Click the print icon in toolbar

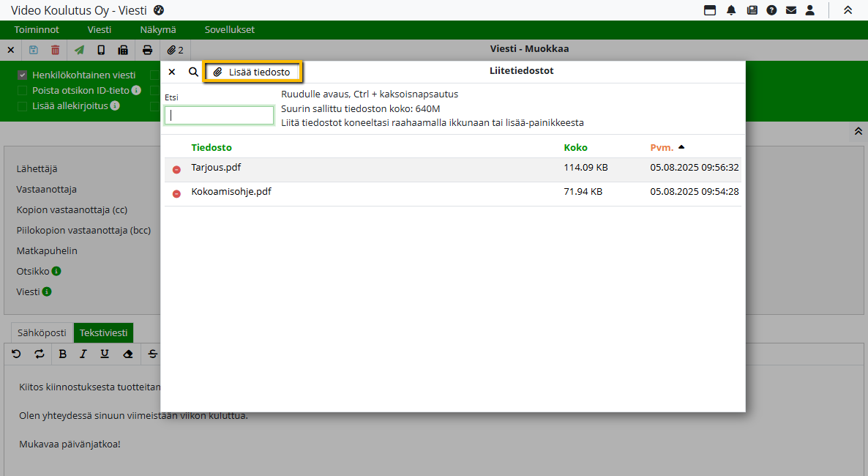[x=147, y=50]
